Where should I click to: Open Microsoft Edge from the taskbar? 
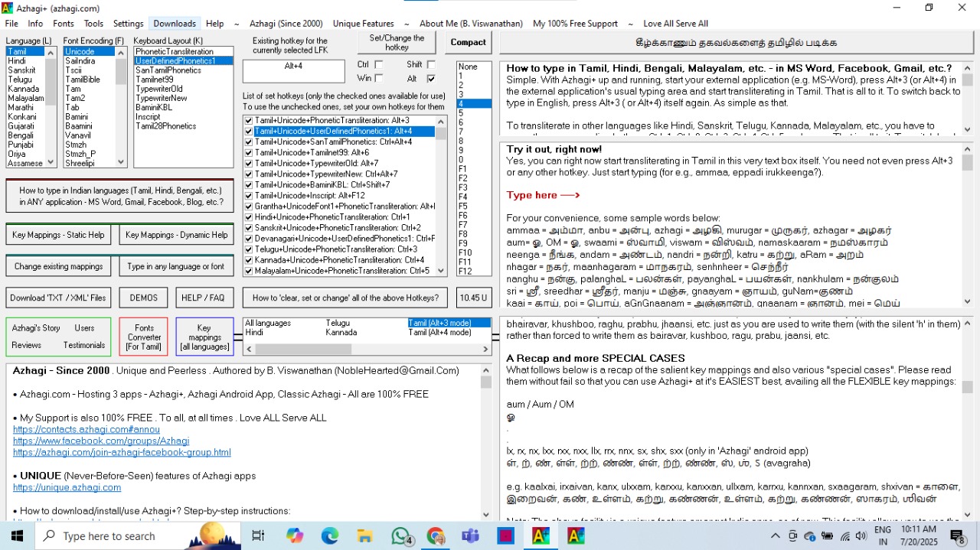pyautogui.click(x=330, y=535)
